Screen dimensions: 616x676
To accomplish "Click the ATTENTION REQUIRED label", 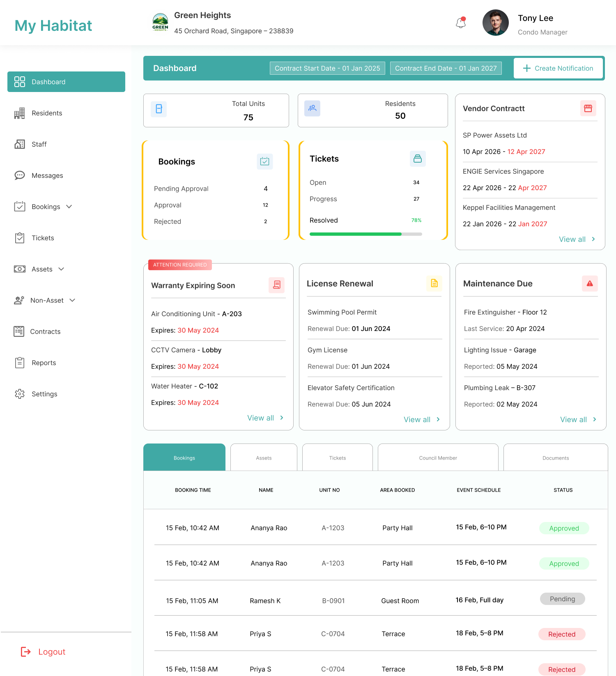I will [180, 265].
